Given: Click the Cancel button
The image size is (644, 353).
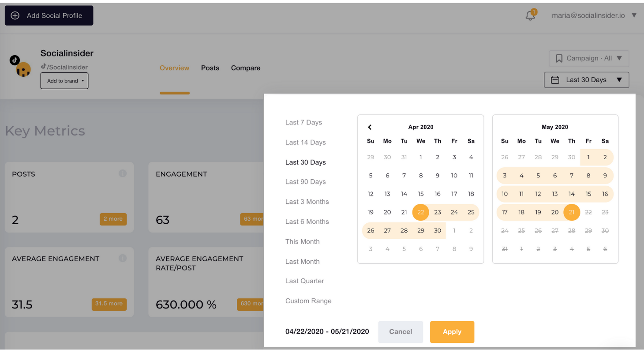Looking at the screenshot, I should [x=401, y=332].
